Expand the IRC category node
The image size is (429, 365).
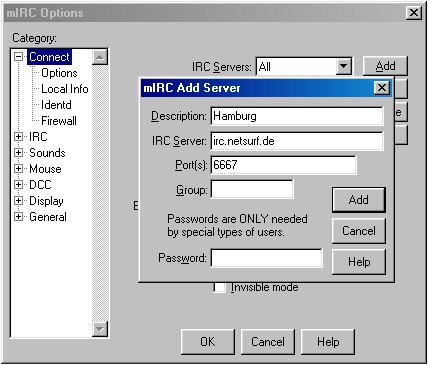[x=19, y=136]
